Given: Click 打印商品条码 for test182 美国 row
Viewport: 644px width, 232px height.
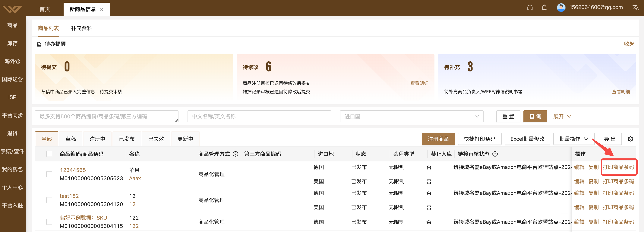Looking at the screenshot, I should click(x=618, y=207).
